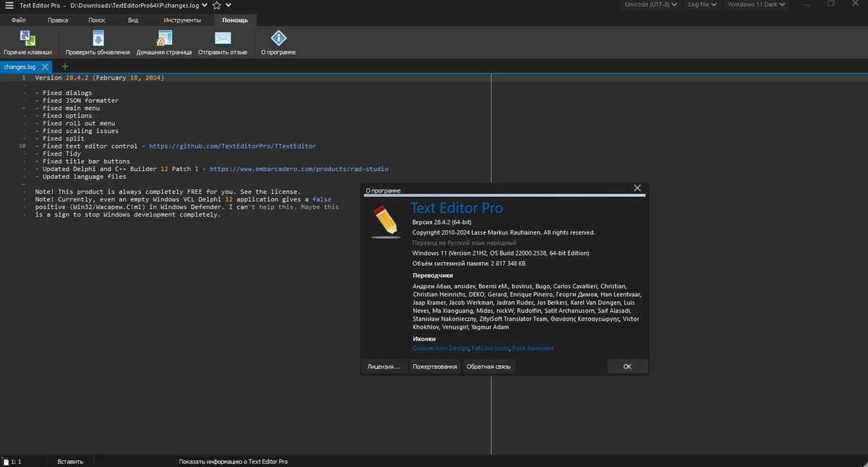
Task: Click the Обратная связь button
Action: [x=488, y=366]
